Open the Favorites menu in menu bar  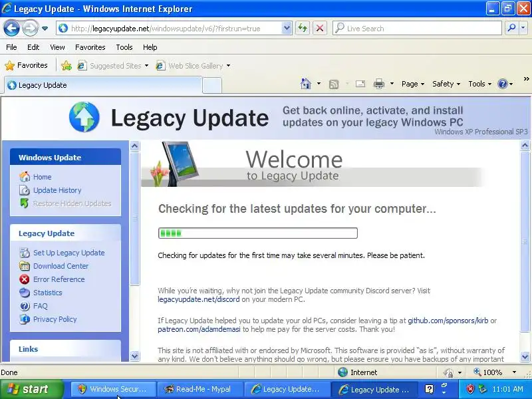point(90,47)
